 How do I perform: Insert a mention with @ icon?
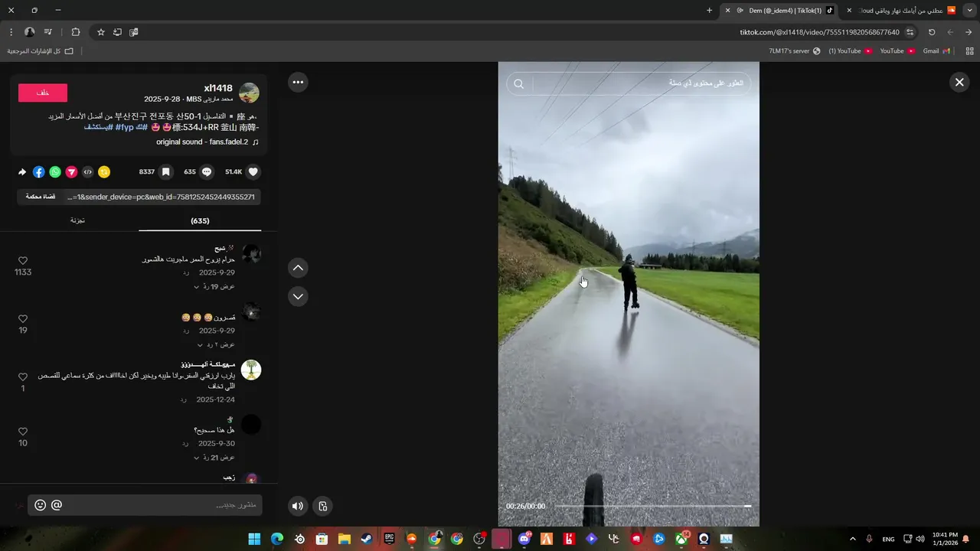pyautogui.click(x=57, y=505)
